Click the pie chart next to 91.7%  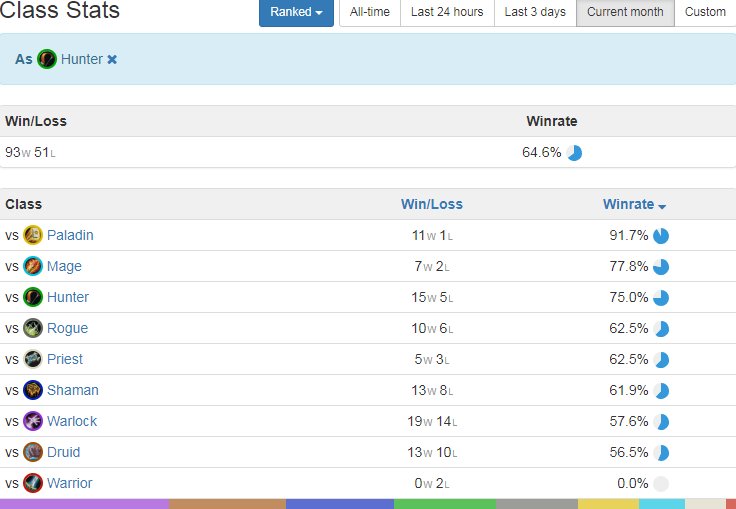661,236
